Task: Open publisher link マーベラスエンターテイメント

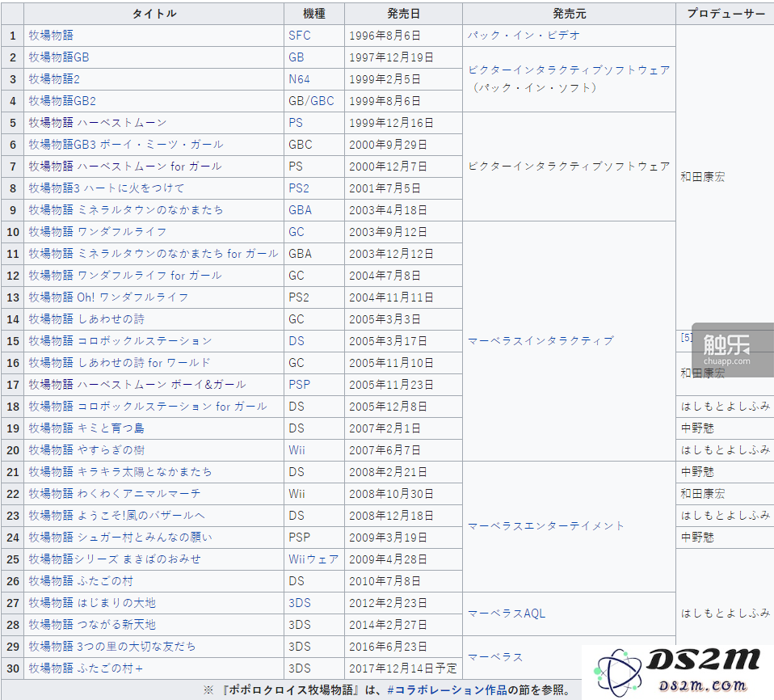Action: pyautogui.click(x=546, y=526)
